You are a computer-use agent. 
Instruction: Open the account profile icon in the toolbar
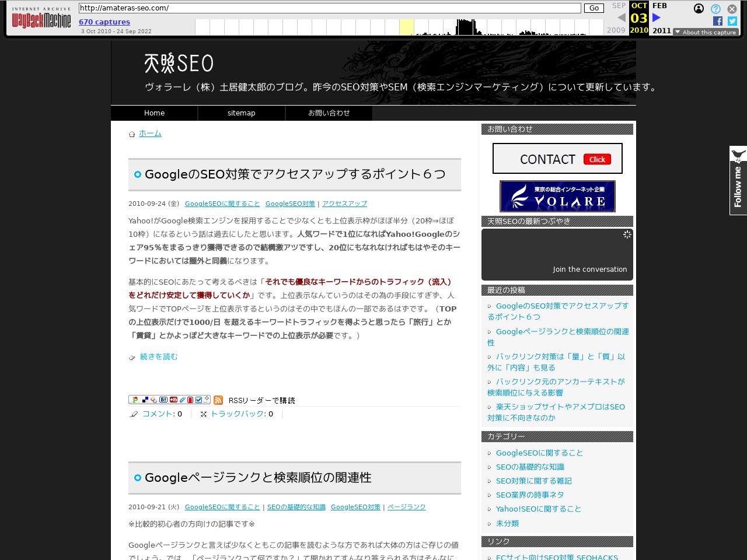click(x=699, y=9)
